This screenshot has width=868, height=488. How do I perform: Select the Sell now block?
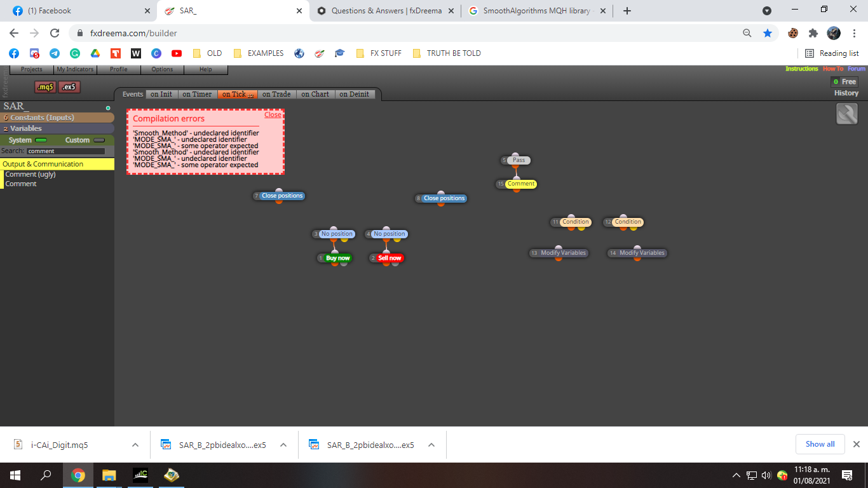[390, 258]
